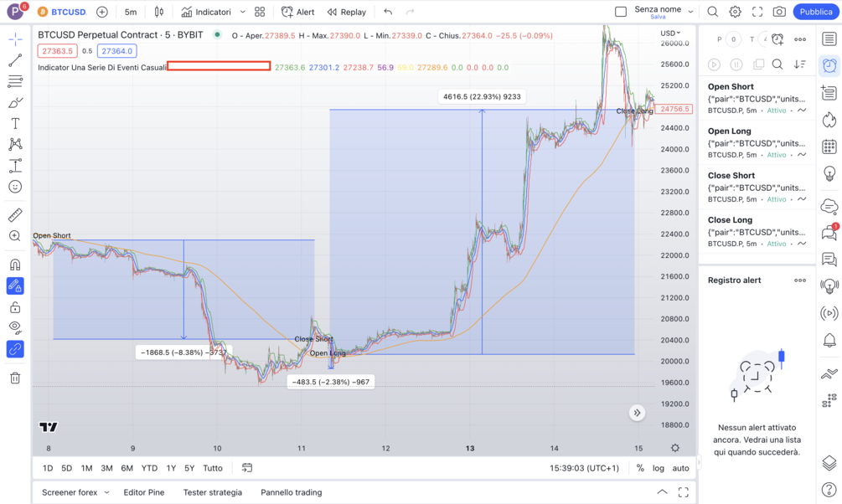This screenshot has height=504, width=842.
Task: Create an Alert from the toolbar
Action: click(x=298, y=12)
